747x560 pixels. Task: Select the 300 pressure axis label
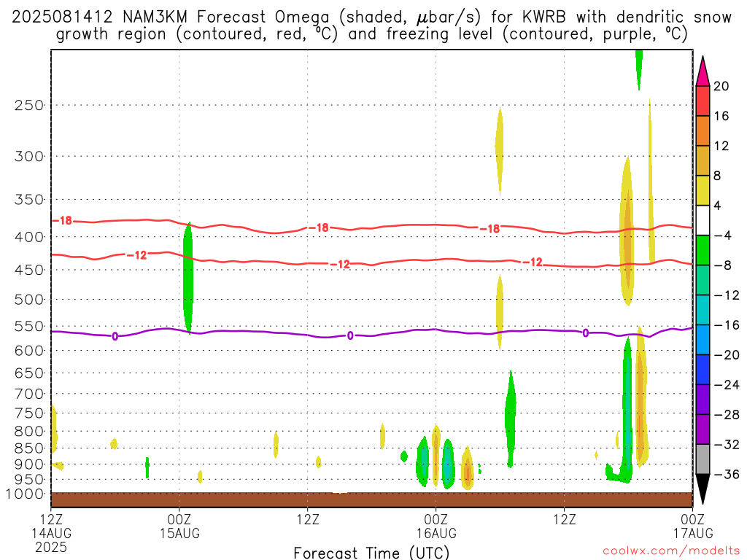tap(29, 156)
